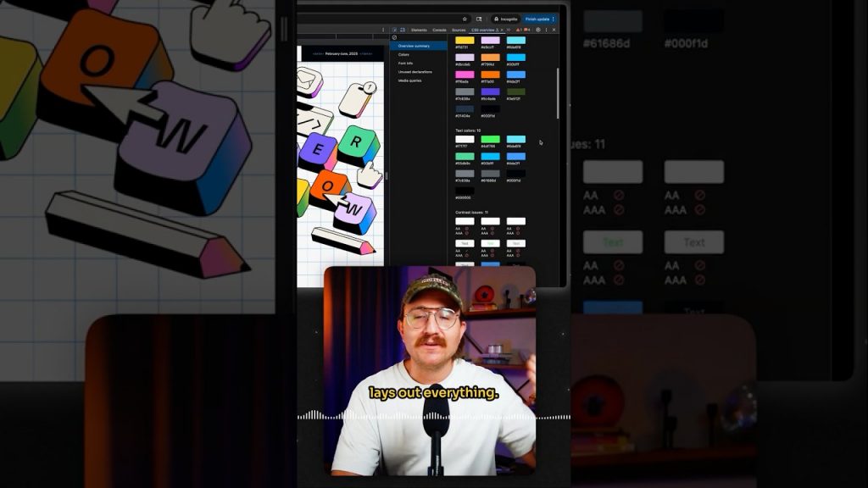Open DevTools customize three-dot menu
This screenshot has height=488, width=868.
(x=547, y=30)
